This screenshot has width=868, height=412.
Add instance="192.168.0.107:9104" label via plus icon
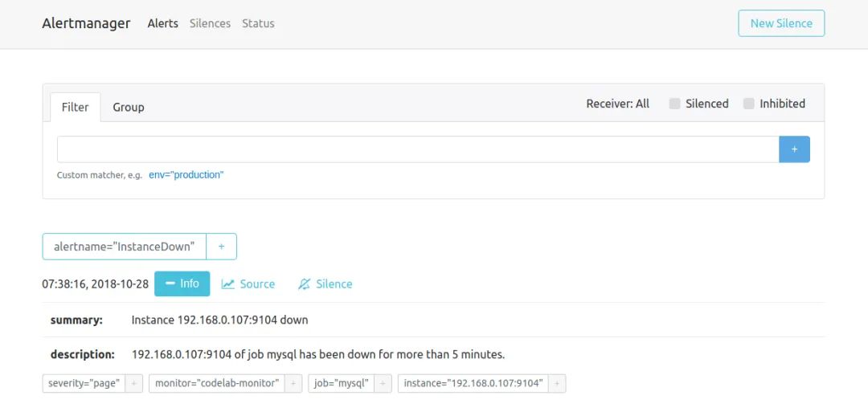[557, 383]
